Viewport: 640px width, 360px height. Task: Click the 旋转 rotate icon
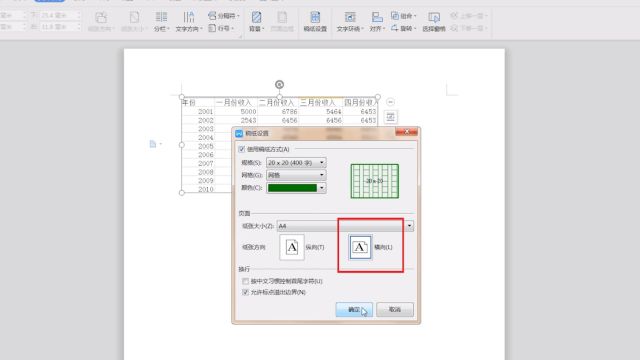403,28
